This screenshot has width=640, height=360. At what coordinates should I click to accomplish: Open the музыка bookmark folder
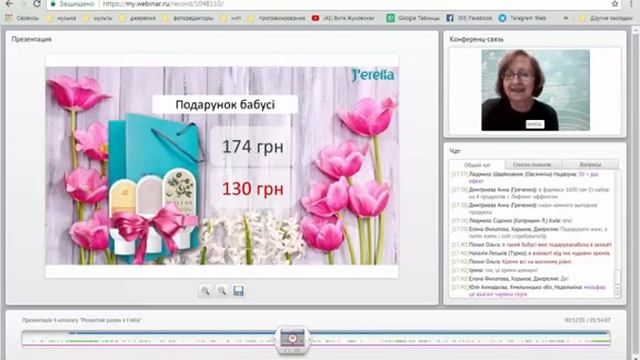[x=62, y=18]
